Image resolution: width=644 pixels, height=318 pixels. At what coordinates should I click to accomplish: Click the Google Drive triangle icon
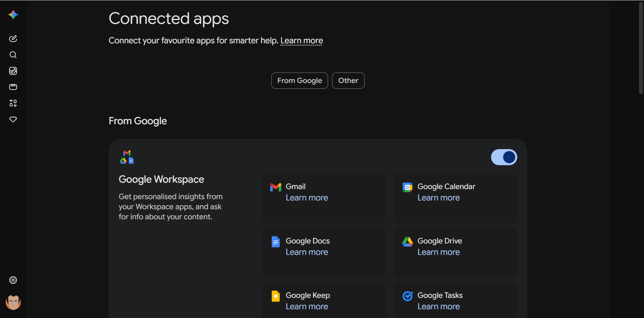point(408,241)
